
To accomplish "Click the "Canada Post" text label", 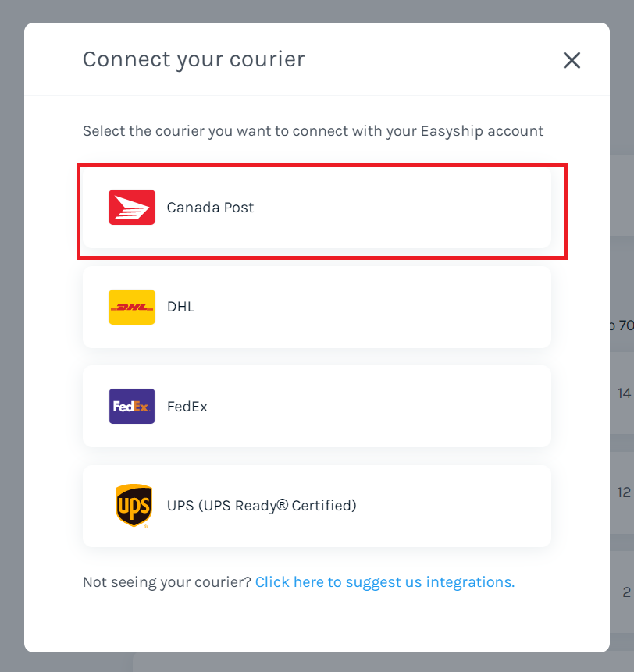I will 210,208.
